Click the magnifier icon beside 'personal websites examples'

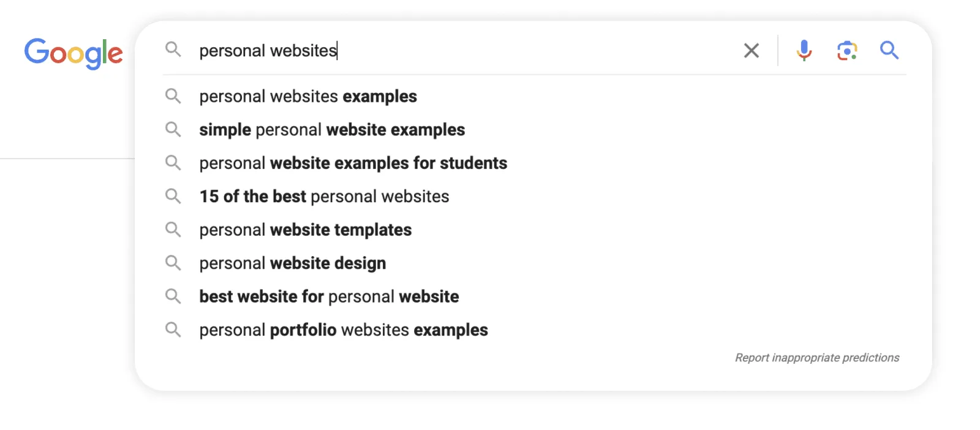tap(173, 96)
